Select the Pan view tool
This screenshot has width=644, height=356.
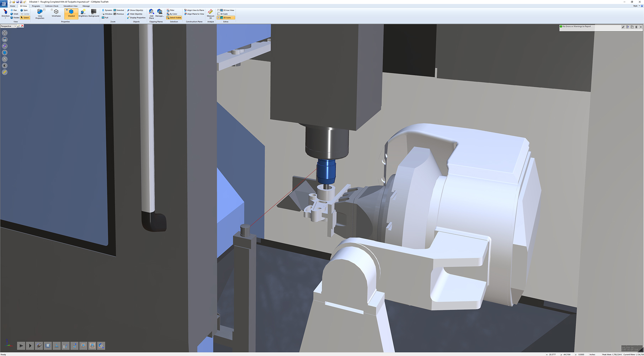click(x=14, y=10)
